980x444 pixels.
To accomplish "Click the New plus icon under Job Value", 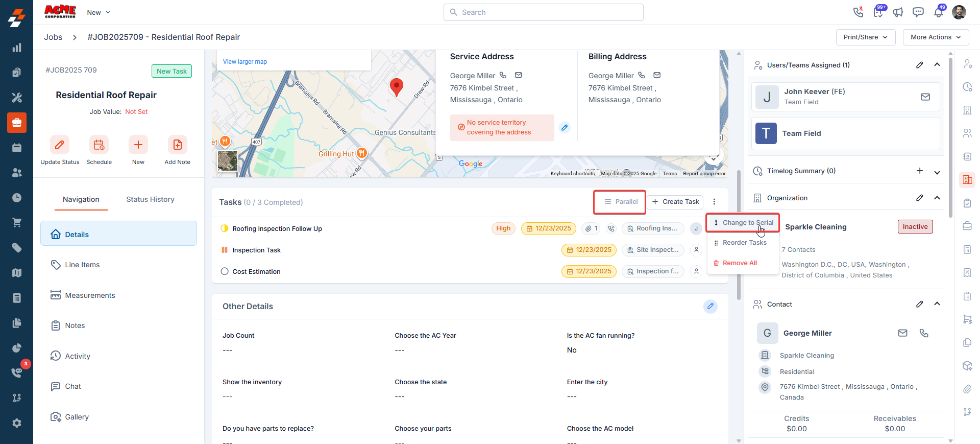I will 138,145.
